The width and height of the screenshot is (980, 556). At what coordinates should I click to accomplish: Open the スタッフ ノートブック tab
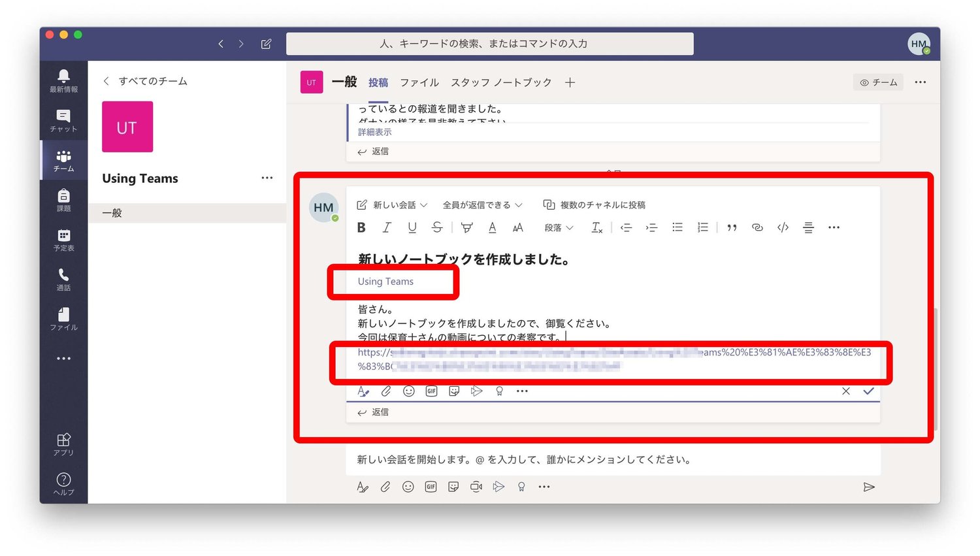point(501,82)
